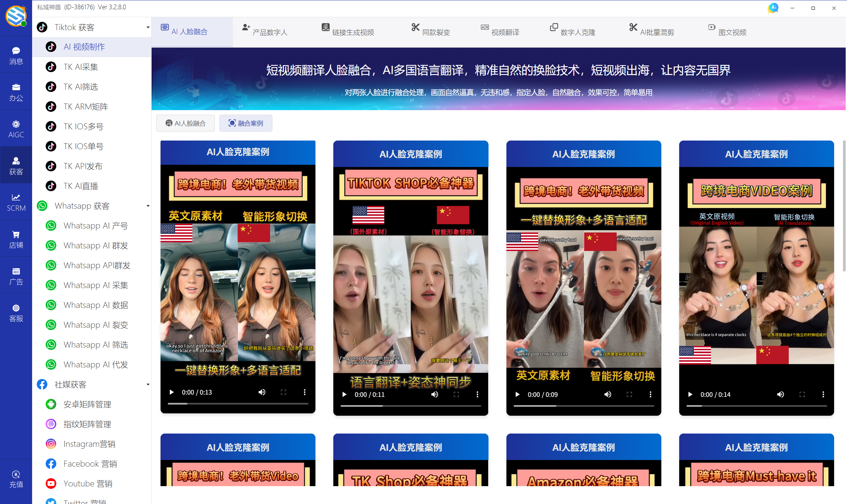Open the SCRM sidebar section
Image resolution: width=847 pixels, height=504 pixels.
(16, 202)
